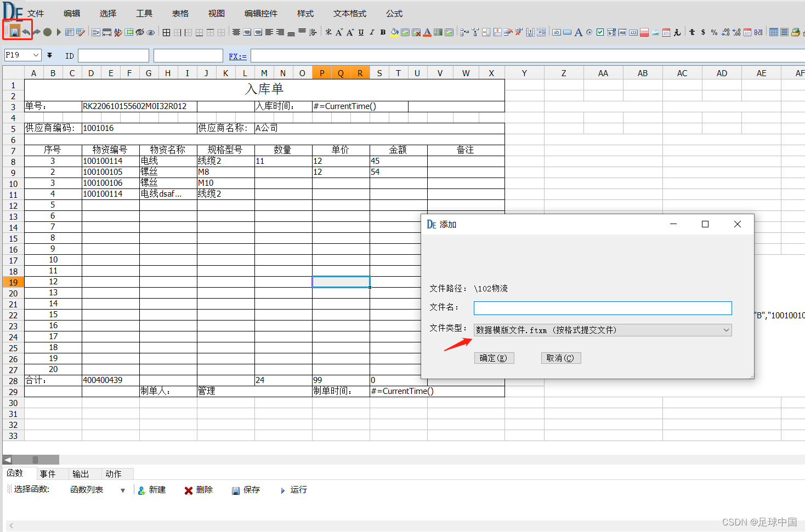Toggle italic formatting

[x=371, y=32]
